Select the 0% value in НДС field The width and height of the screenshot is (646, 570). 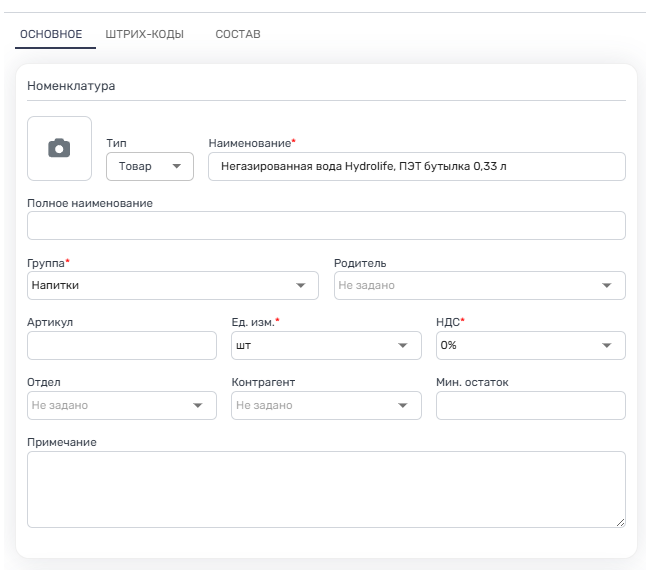[x=448, y=346]
